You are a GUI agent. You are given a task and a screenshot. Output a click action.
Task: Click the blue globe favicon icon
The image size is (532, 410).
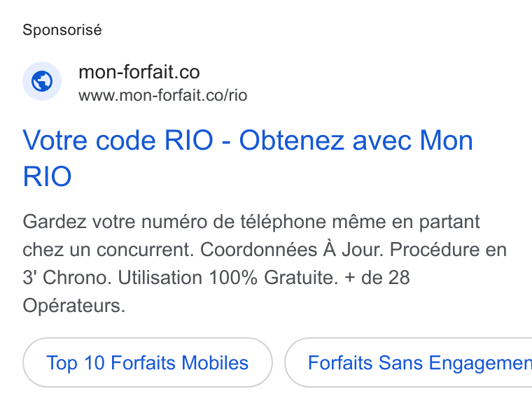pyautogui.click(x=42, y=81)
